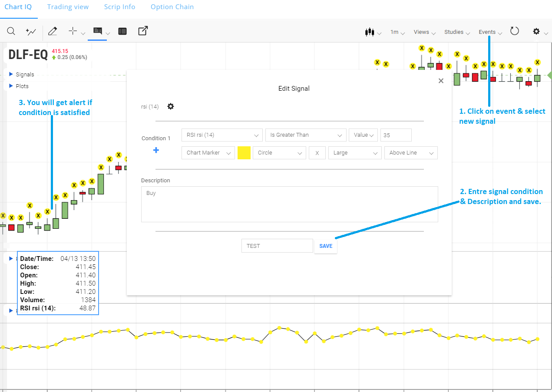
Task: Expand the Plots legend section
Action: [x=11, y=86]
